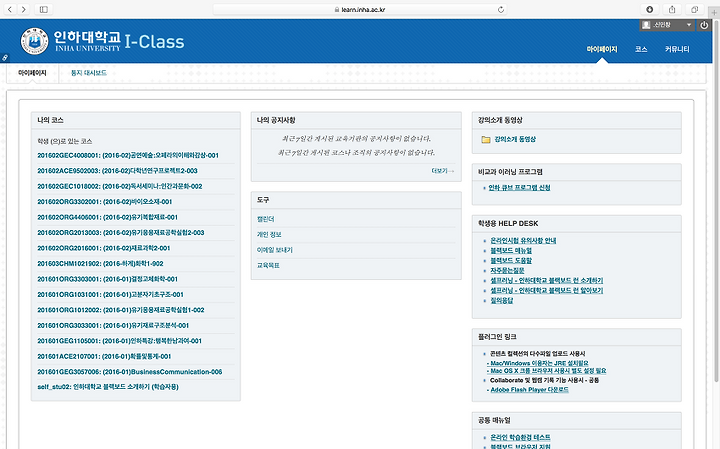Open course 201601ACE2107001 확률및통계-001

coord(104,356)
